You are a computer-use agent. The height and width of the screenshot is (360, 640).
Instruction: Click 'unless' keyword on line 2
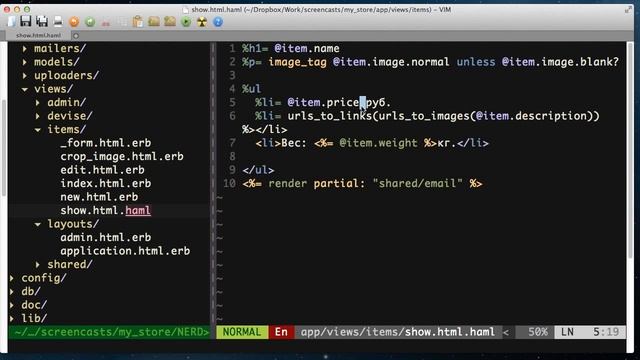click(476, 62)
